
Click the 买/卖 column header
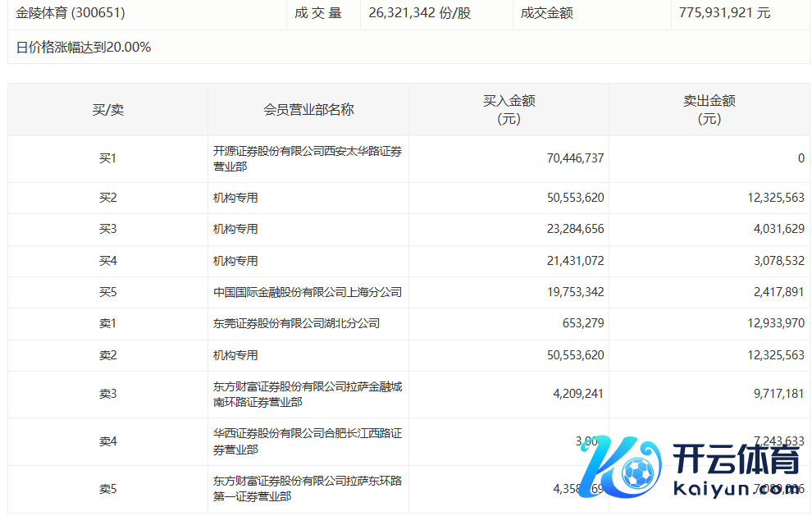point(107,110)
